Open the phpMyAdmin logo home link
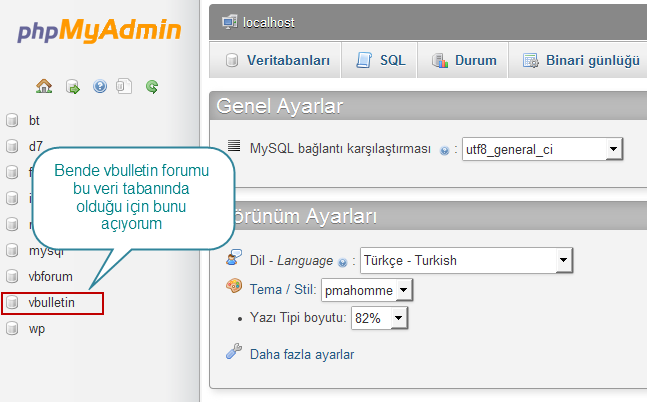The height and width of the screenshot is (402, 647). [x=99, y=31]
